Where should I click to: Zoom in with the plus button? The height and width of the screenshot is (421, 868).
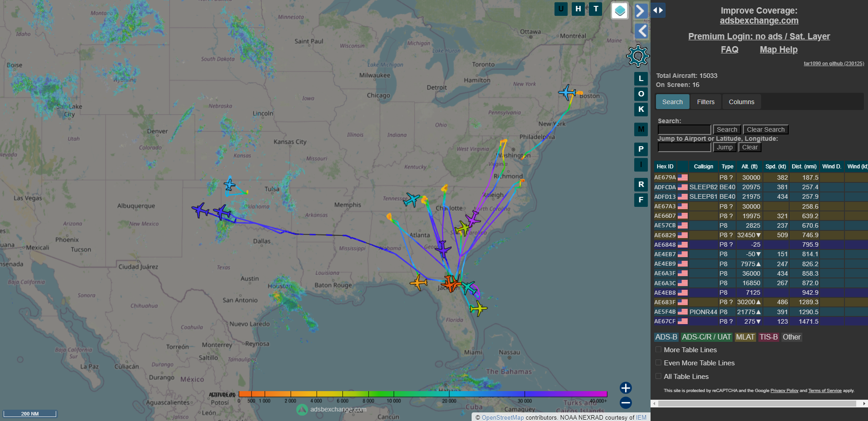pyautogui.click(x=626, y=388)
